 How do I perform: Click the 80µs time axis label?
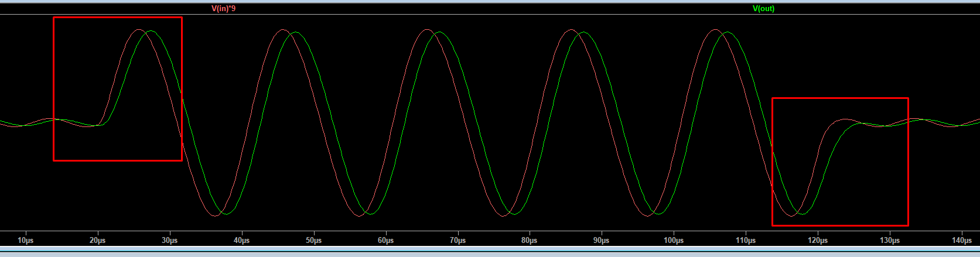(x=529, y=241)
